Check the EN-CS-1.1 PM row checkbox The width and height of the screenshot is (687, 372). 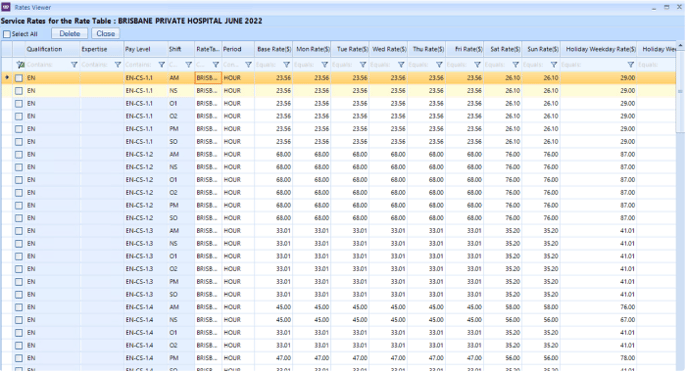[18, 129]
